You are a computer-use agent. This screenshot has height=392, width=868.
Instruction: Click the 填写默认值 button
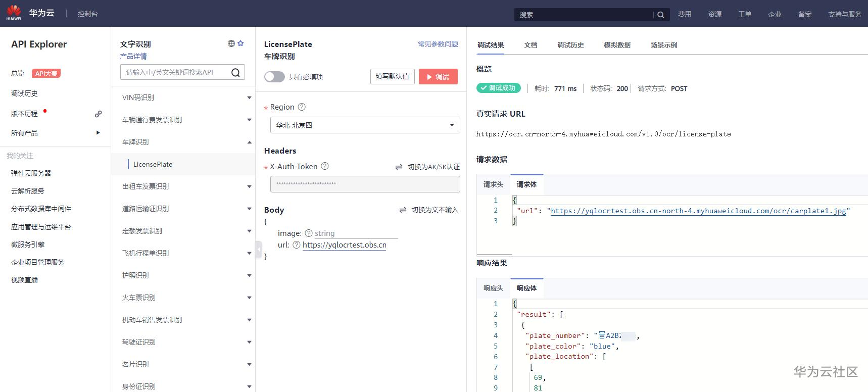(x=392, y=77)
